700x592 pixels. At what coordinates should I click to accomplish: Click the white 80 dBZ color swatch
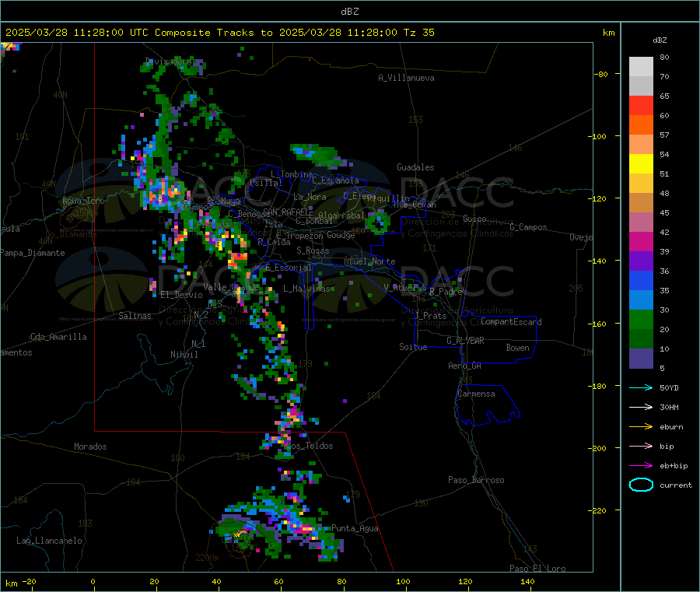tap(641, 67)
